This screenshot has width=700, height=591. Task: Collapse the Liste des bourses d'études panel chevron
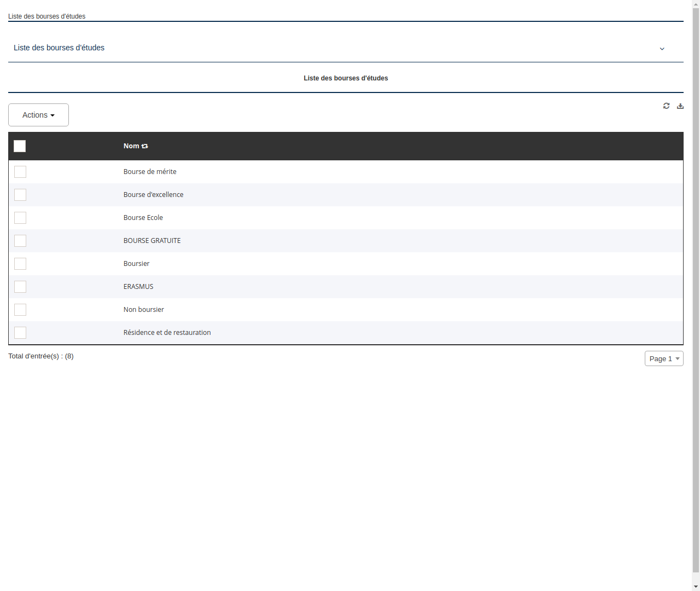click(x=662, y=48)
